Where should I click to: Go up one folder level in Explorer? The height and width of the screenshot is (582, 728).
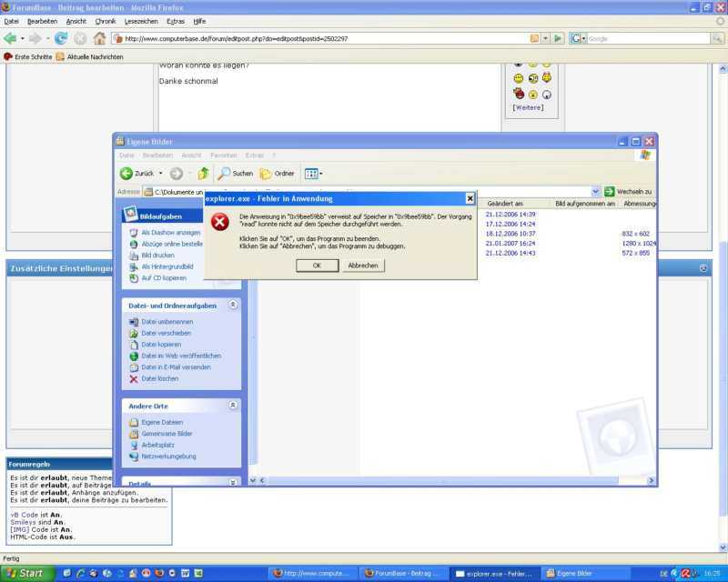tap(203, 174)
